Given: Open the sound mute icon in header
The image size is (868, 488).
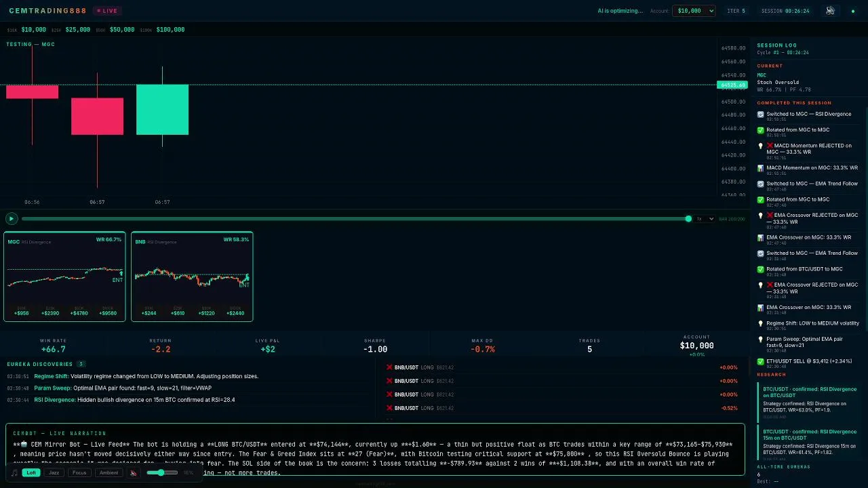Looking at the screenshot, I should point(830,11).
